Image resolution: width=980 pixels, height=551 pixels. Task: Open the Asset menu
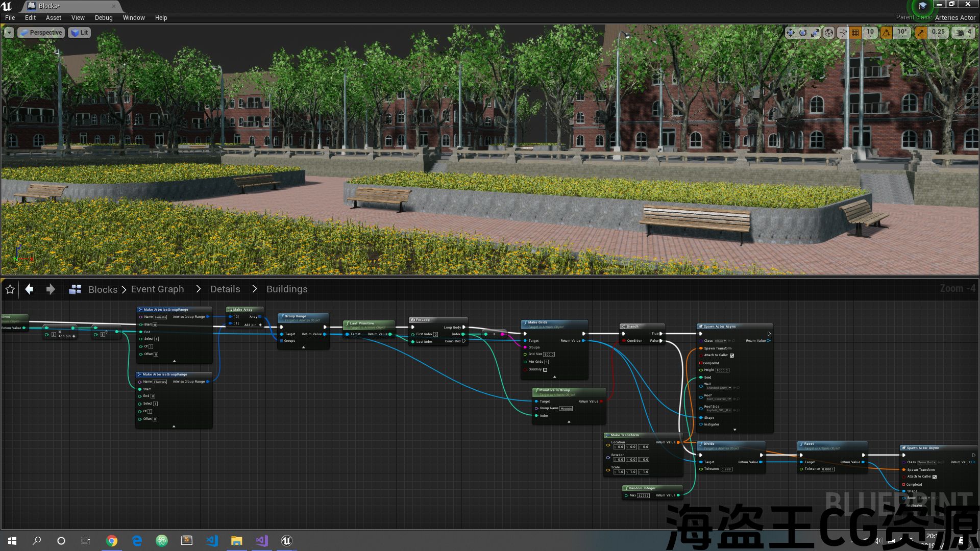[54, 17]
